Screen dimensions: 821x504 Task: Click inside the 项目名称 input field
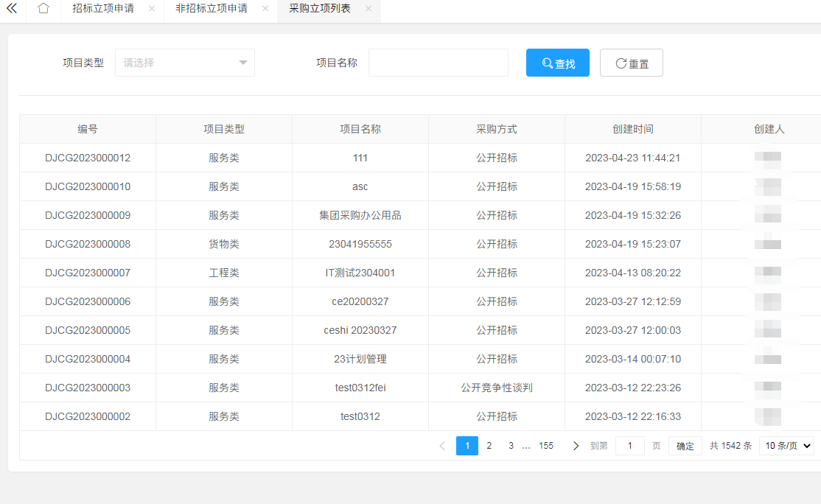(438, 63)
